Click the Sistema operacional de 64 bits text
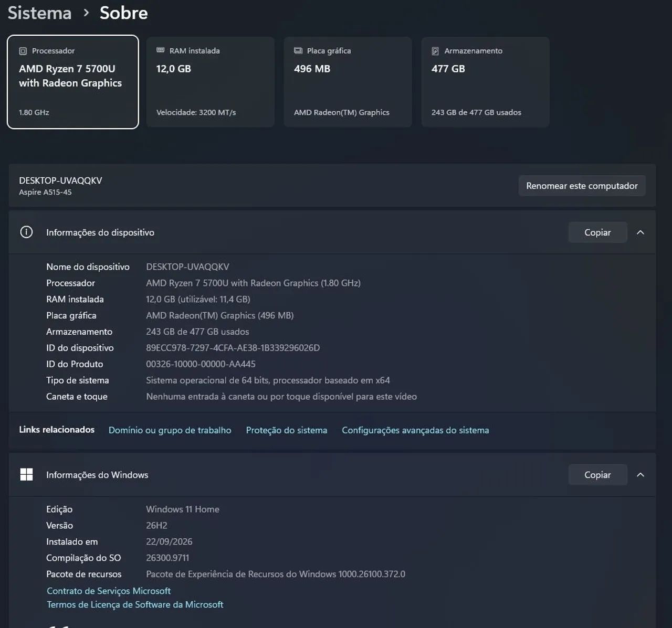The width and height of the screenshot is (672, 628). coord(268,380)
